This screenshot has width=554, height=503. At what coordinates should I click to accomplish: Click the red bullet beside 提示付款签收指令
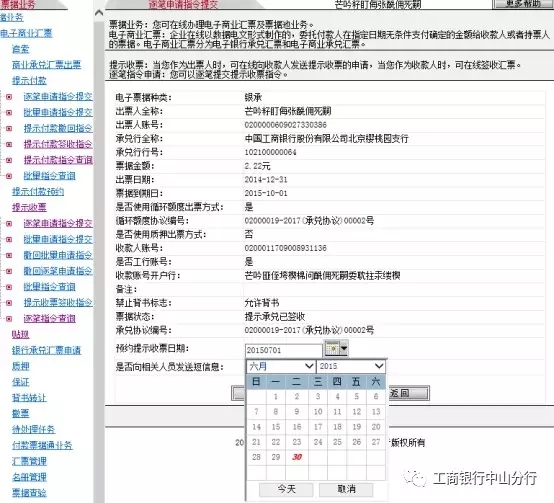9,144
